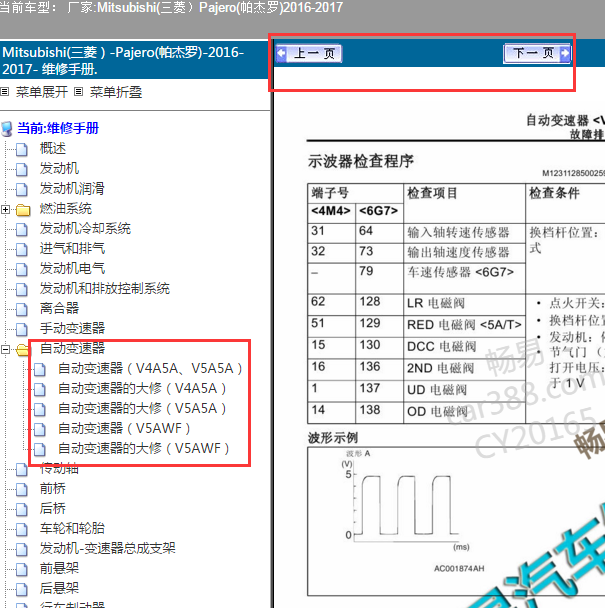605x608 pixels.
Task: Click the 输出轴速度传感器 table cell
Action: 464,253
